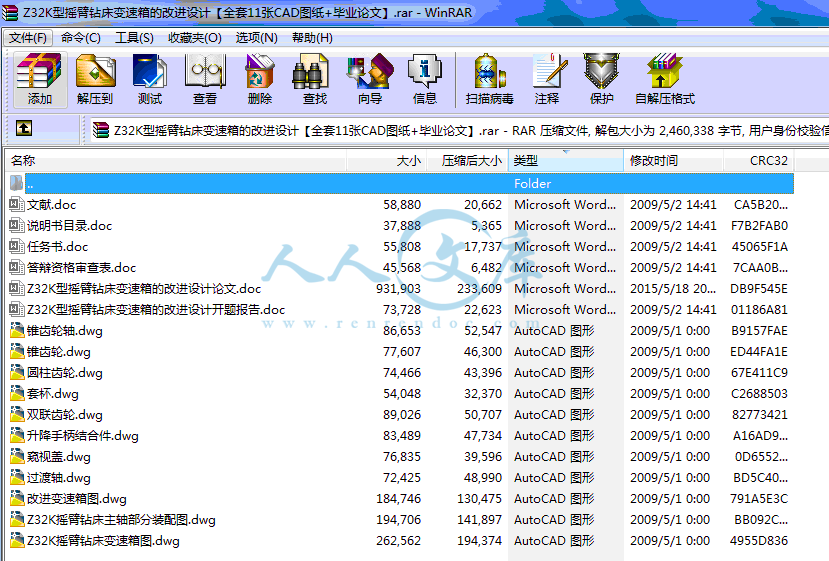The image size is (829, 561).
Task: Open the 选项(N) menu
Action: coord(256,38)
